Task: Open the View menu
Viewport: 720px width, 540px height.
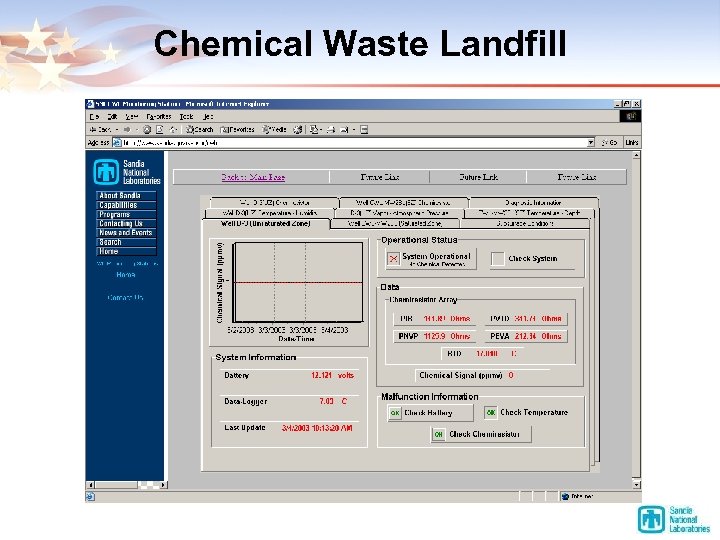Action: (x=132, y=117)
